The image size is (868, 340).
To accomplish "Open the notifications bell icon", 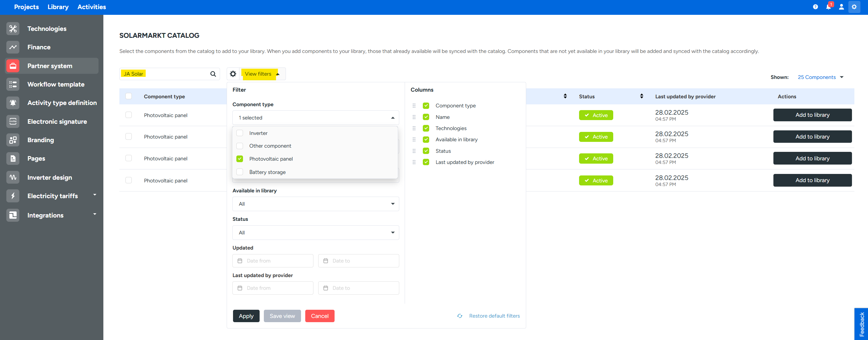I will [828, 7].
